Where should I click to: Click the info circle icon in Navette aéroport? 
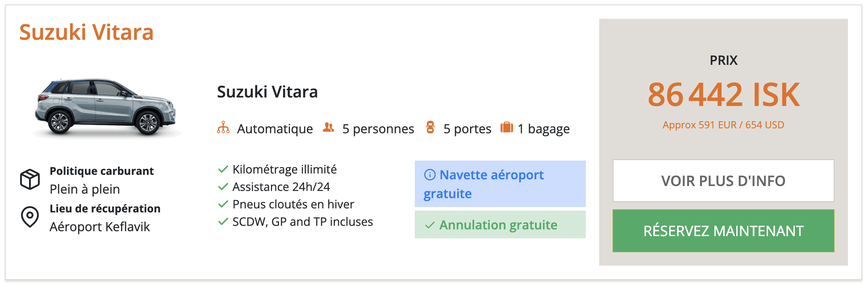coord(430,175)
